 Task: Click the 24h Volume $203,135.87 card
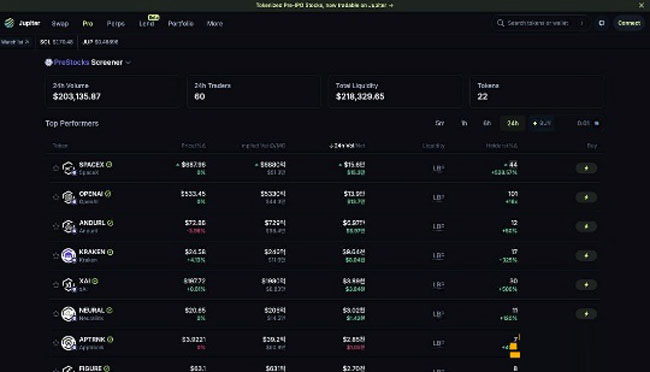[112, 92]
